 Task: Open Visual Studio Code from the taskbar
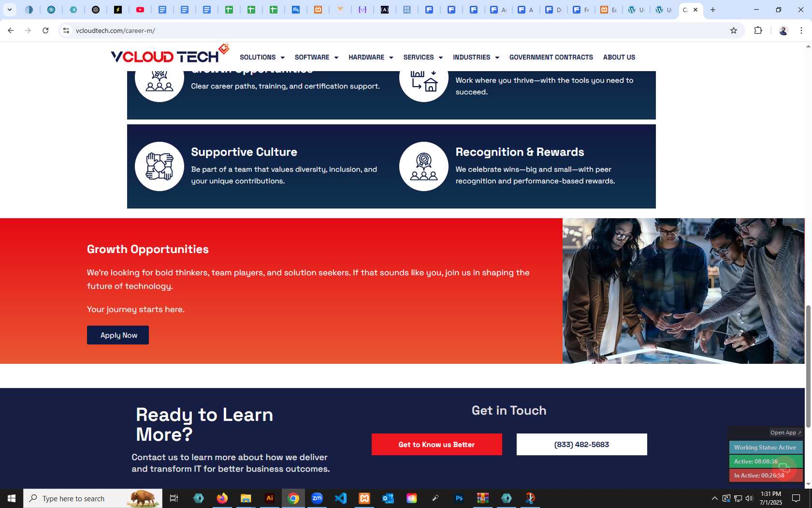(x=341, y=498)
